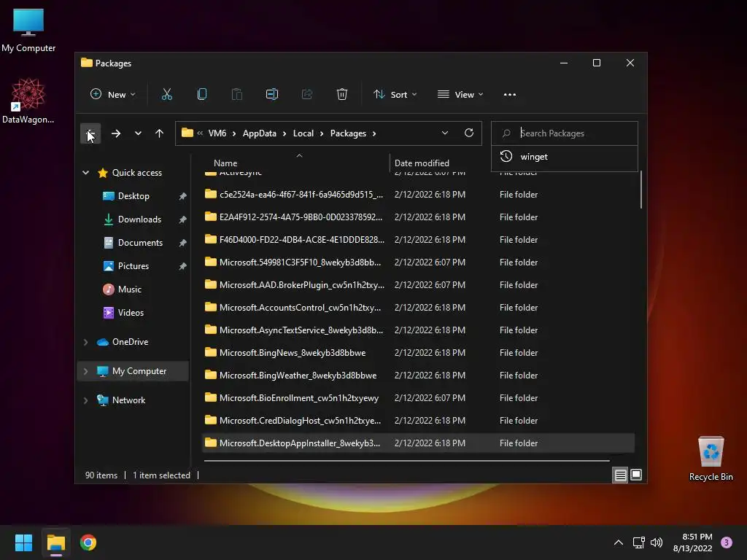
Task: Launch Google Chrome from taskbar
Action: click(x=88, y=542)
